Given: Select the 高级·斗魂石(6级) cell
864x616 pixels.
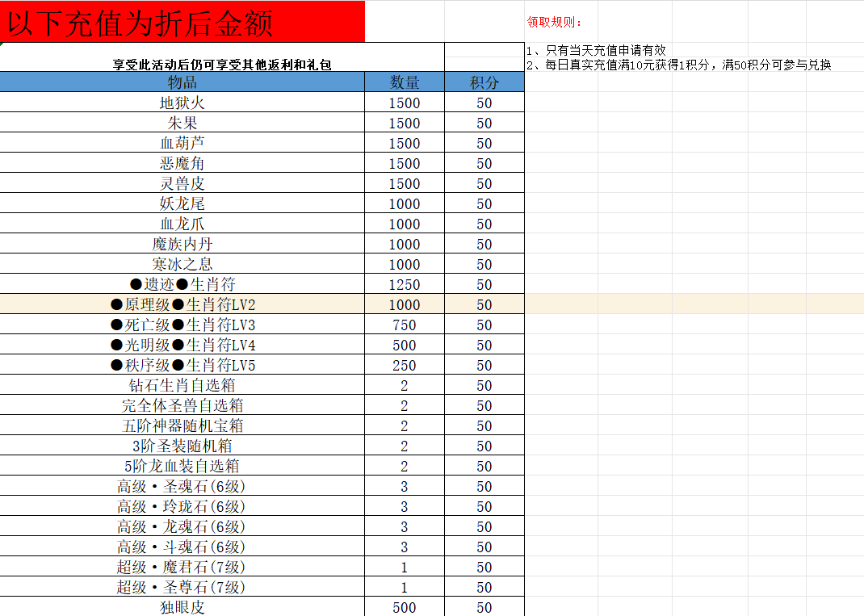Looking at the screenshot, I should click(x=182, y=547).
